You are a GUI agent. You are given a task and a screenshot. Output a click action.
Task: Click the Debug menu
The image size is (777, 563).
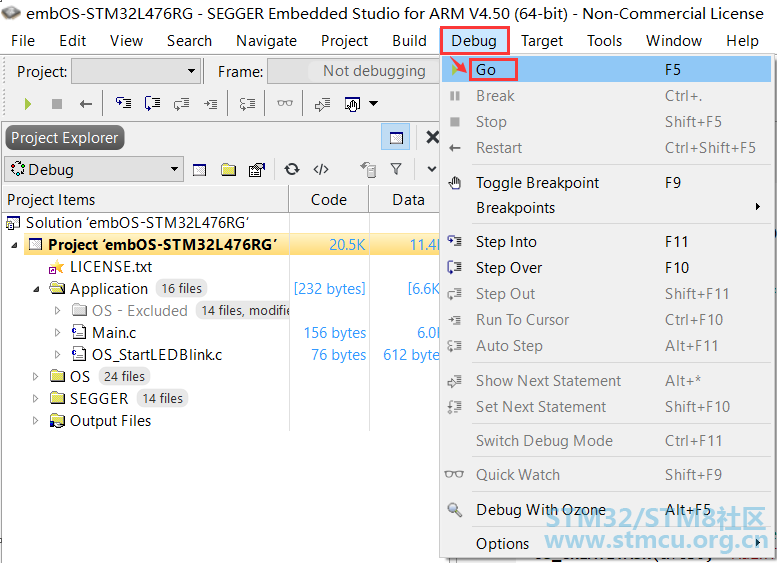[474, 41]
